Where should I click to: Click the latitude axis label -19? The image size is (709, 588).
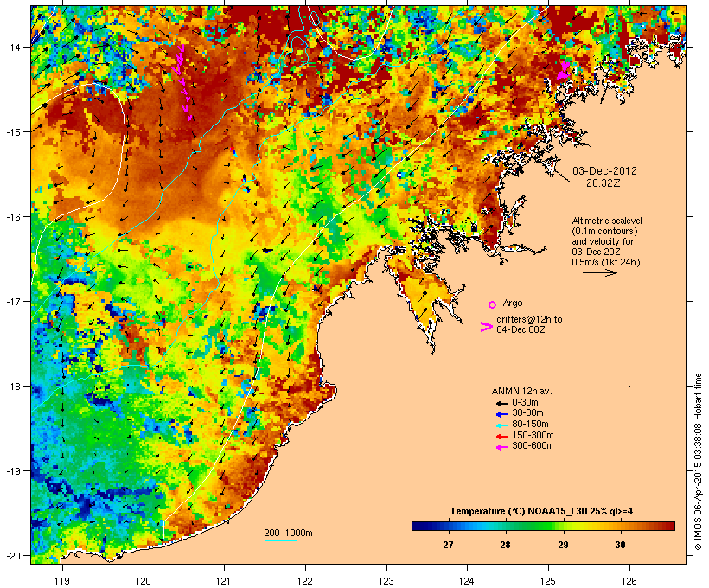pos(12,471)
